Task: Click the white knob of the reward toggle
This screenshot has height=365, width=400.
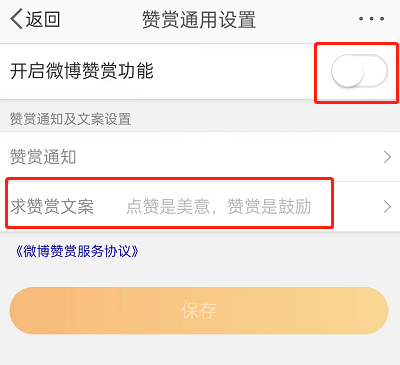Action: click(x=347, y=71)
